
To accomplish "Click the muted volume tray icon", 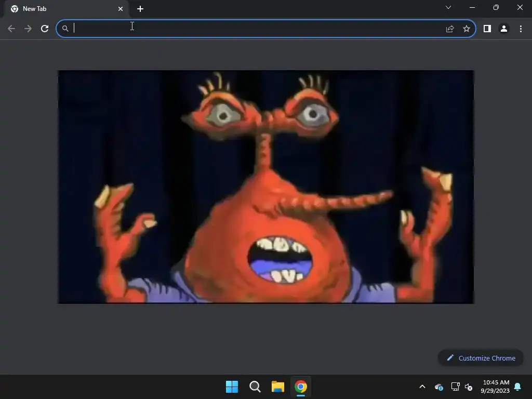I will [x=469, y=387].
